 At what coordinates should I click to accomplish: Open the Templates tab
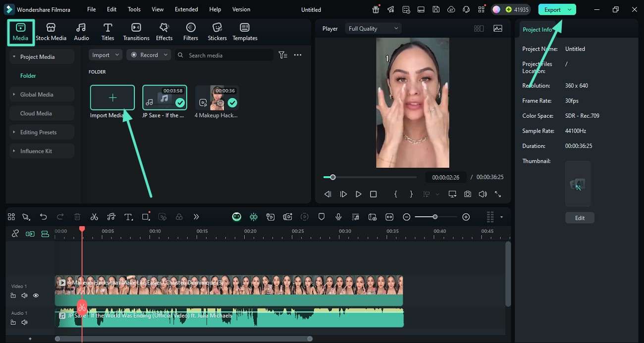point(245,32)
